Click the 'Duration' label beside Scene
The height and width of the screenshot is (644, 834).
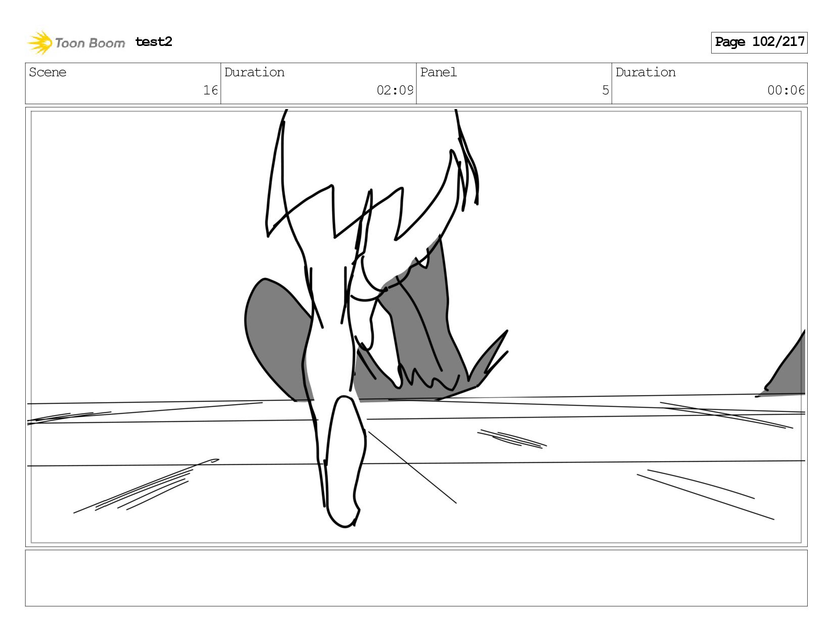[254, 72]
